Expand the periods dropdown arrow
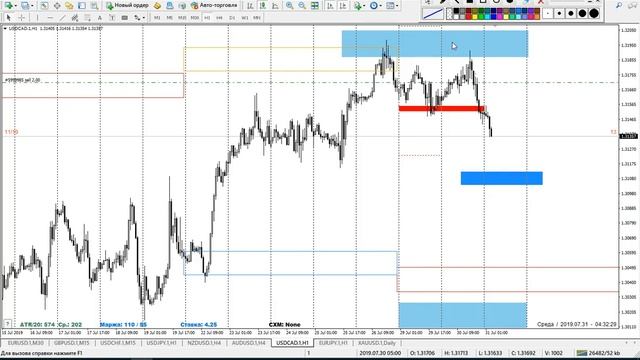Image resolution: width=640 pixels, height=360 pixels. [x=380, y=6]
